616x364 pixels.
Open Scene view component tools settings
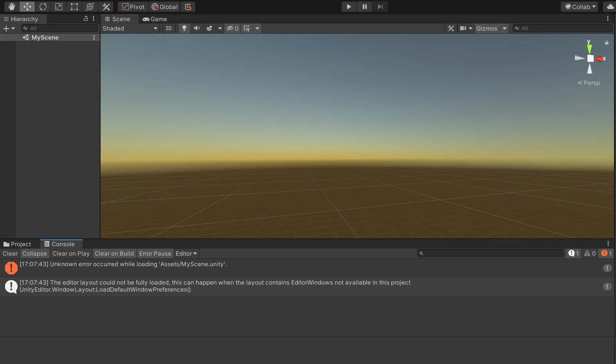451,28
